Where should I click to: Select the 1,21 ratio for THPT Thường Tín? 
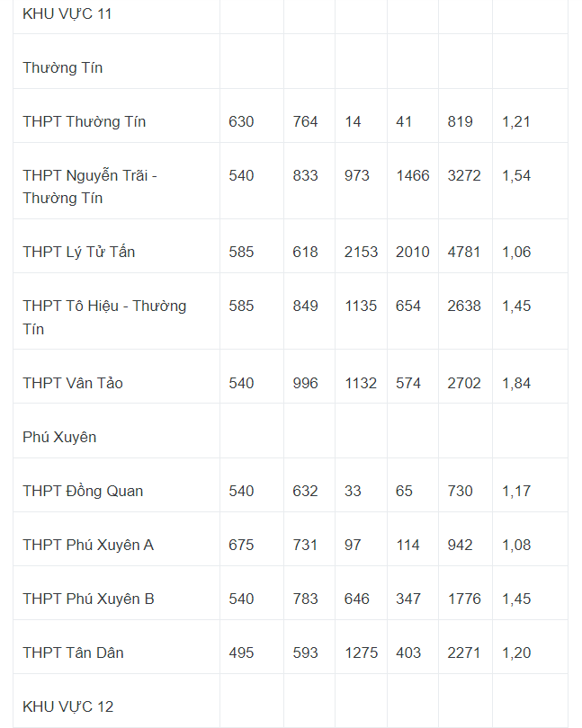[516, 121]
